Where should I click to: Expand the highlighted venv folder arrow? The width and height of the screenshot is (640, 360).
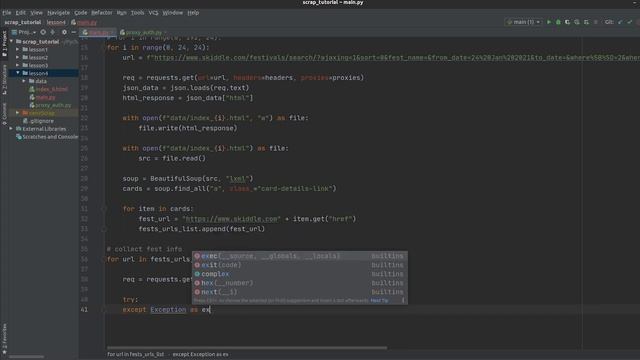point(18,113)
